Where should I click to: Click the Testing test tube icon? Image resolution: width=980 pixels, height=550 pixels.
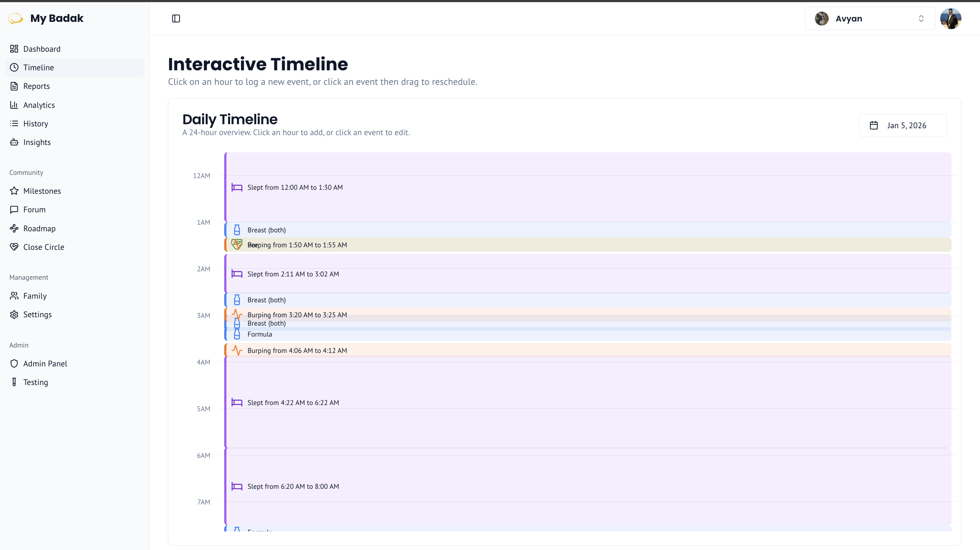coord(14,382)
